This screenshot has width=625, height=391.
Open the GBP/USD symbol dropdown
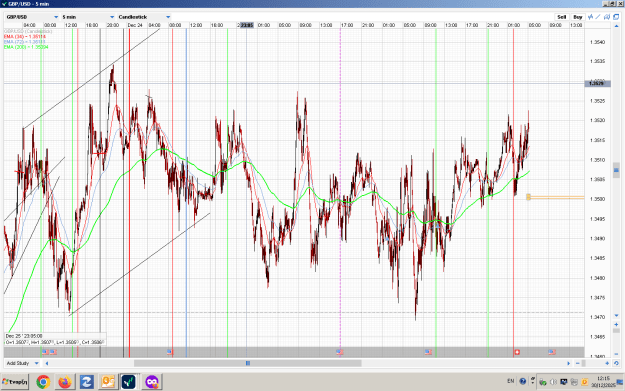32,17
